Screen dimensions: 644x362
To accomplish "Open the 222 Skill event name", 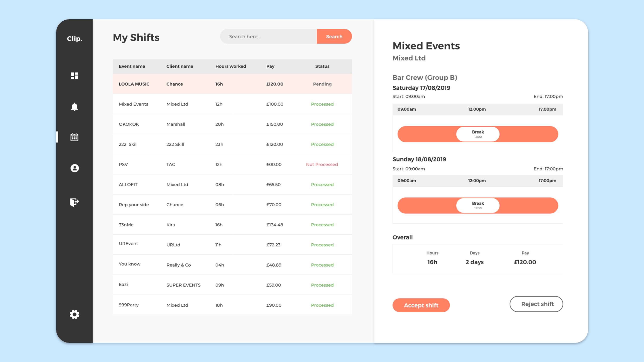I will point(128,144).
